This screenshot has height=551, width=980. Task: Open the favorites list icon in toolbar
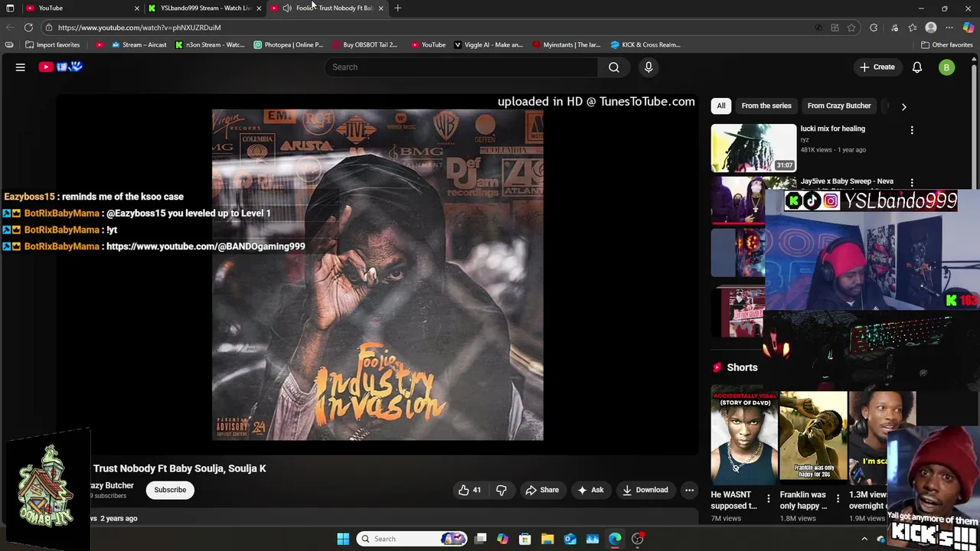tap(913, 28)
